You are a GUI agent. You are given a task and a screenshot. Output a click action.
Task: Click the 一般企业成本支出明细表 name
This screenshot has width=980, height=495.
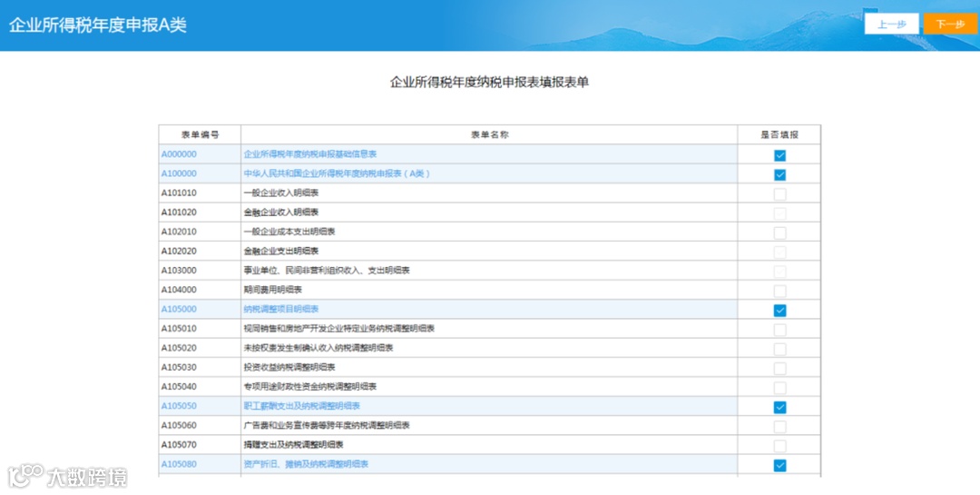pos(289,232)
